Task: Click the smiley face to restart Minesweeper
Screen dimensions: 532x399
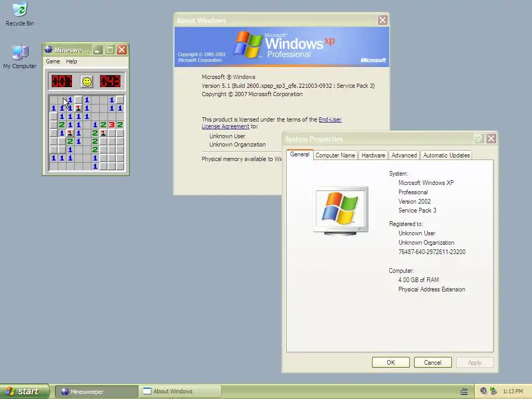Action: click(x=87, y=82)
